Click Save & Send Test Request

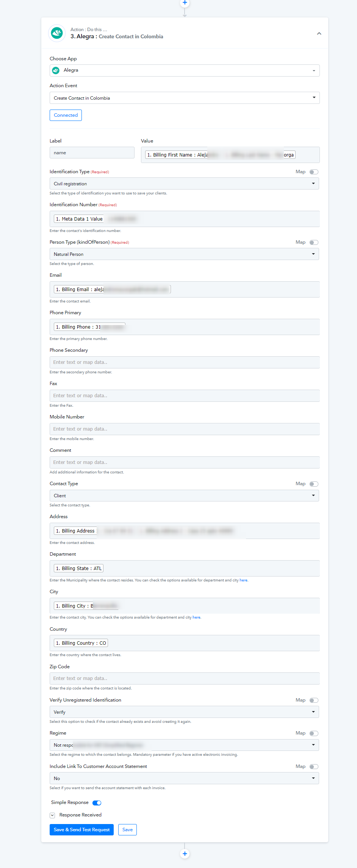pyautogui.click(x=81, y=830)
